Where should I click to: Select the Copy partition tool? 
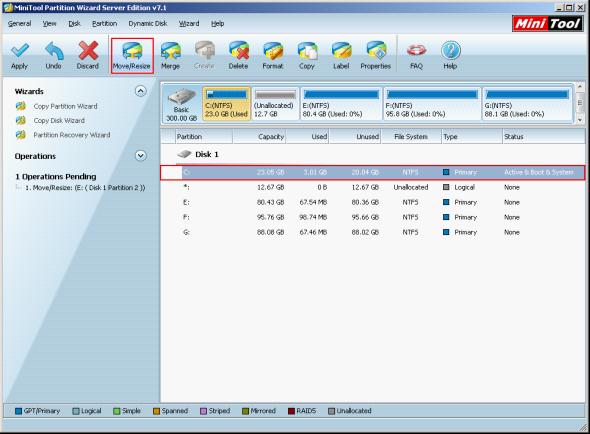pos(307,55)
